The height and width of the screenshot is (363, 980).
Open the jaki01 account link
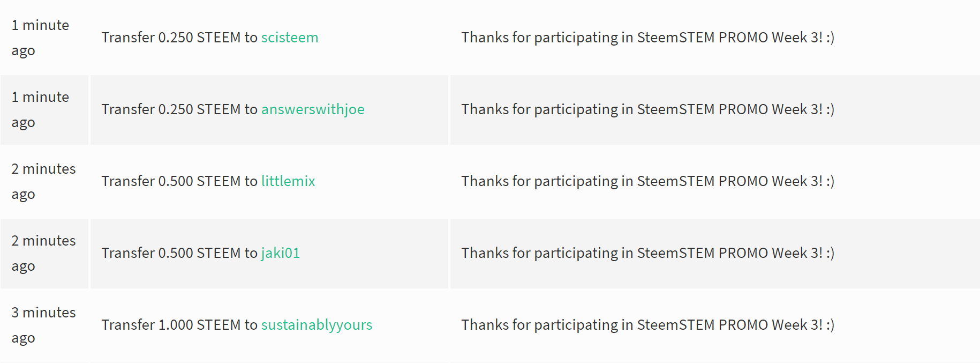[280, 253]
